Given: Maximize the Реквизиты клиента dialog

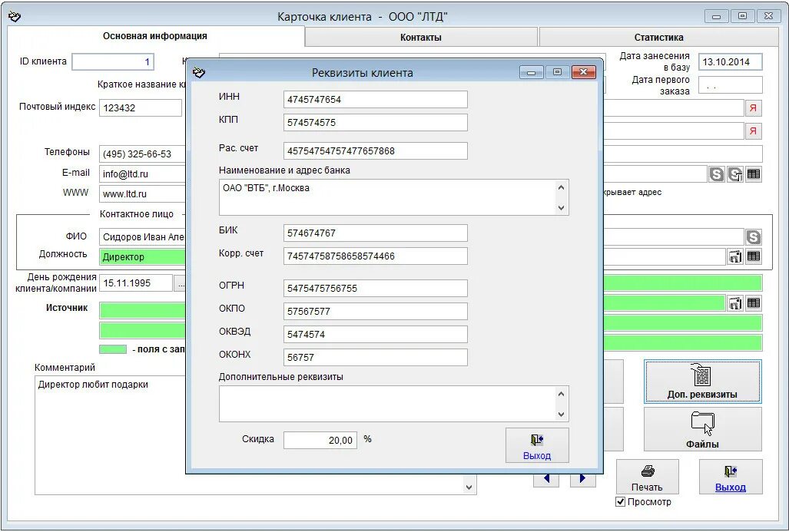Looking at the screenshot, I should [x=557, y=72].
